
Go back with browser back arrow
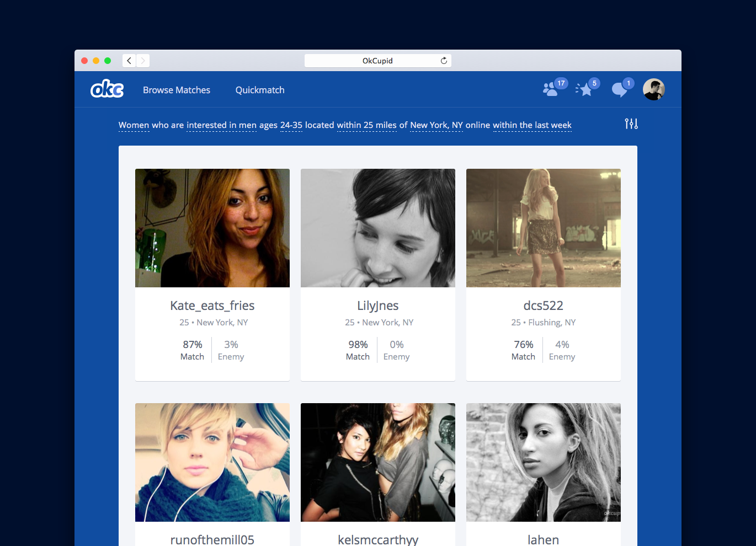[129, 61]
